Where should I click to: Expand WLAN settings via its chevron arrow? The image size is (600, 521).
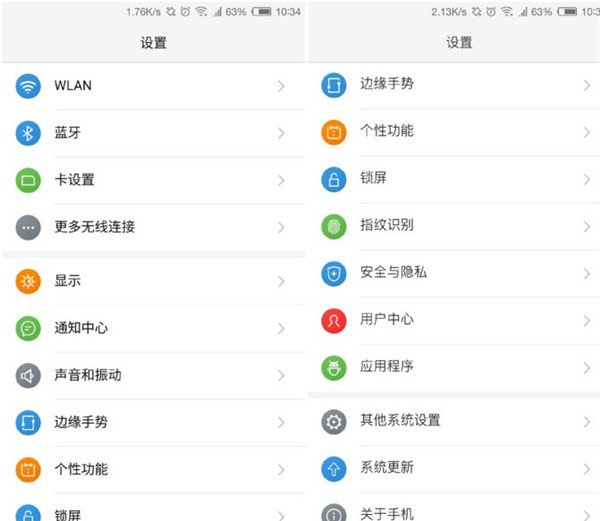282,86
